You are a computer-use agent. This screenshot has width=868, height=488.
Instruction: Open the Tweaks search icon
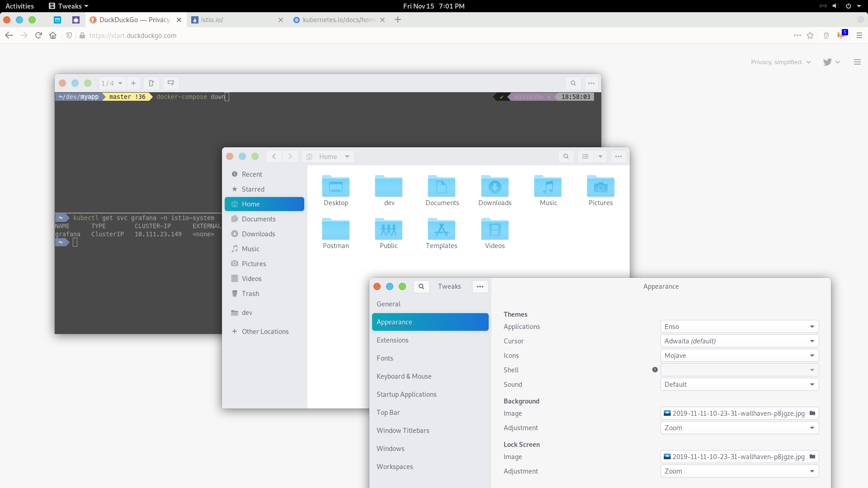click(421, 286)
